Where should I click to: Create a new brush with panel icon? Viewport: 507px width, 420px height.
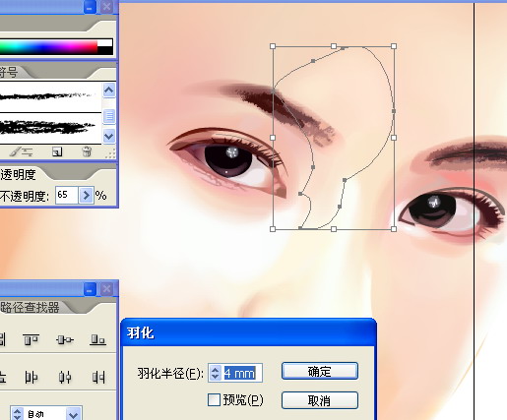(57, 151)
